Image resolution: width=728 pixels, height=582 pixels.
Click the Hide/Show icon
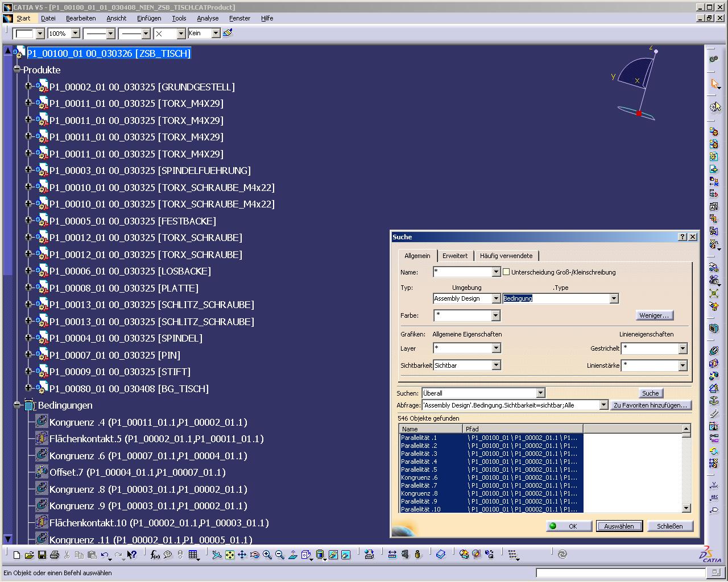click(x=333, y=555)
